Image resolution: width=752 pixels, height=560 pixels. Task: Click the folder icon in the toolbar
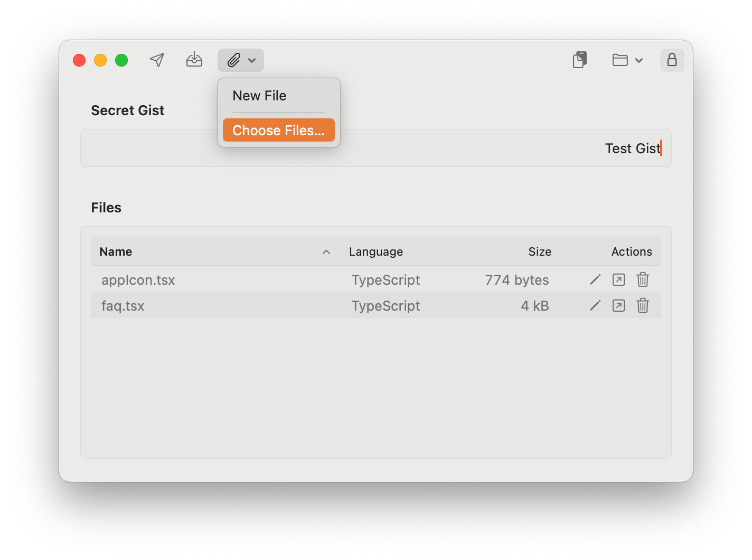(621, 60)
